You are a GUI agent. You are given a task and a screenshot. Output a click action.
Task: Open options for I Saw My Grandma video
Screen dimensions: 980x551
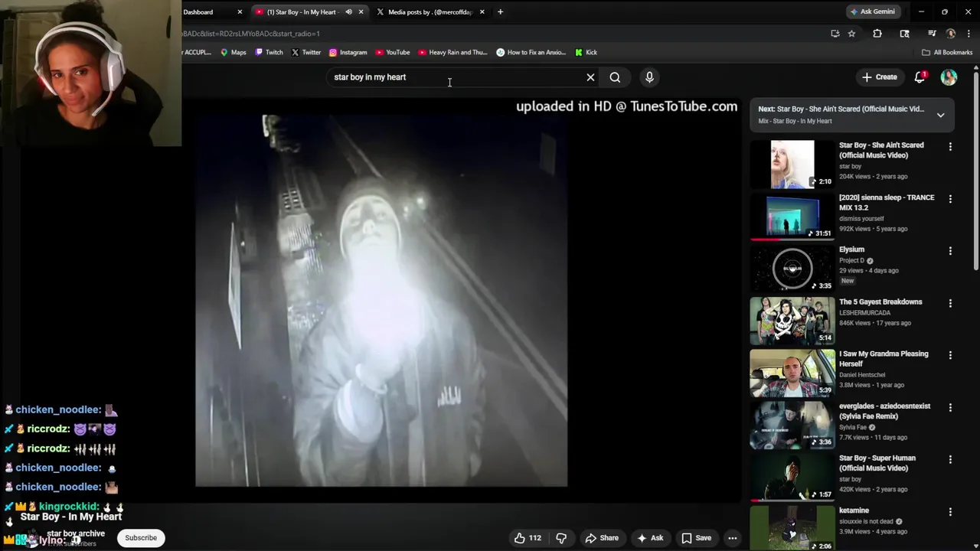[950, 355]
